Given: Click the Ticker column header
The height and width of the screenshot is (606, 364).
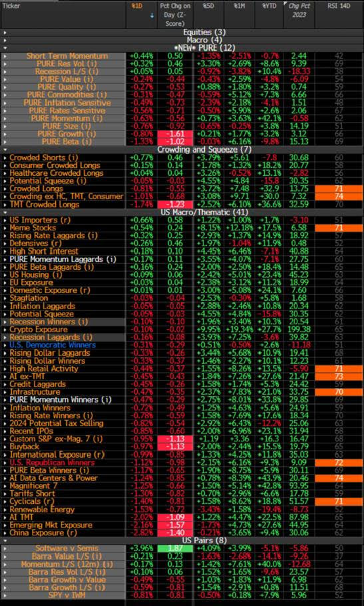Looking at the screenshot, I should tap(12, 6).
